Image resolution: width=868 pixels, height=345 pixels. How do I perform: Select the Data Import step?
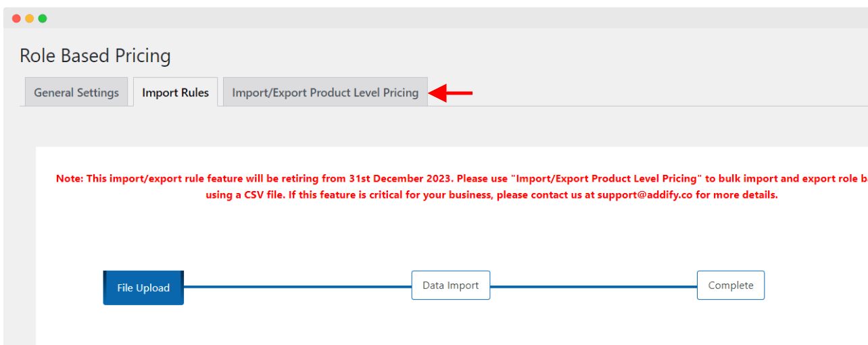click(451, 286)
